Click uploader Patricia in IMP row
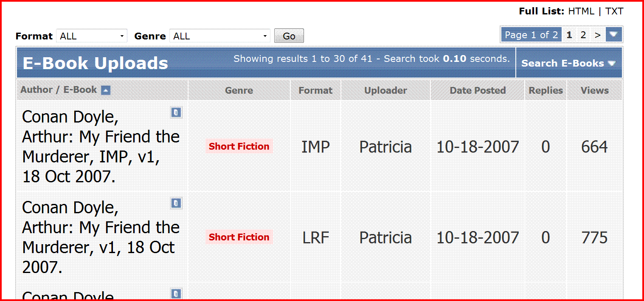The image size is (644, 301). (385, 147)
